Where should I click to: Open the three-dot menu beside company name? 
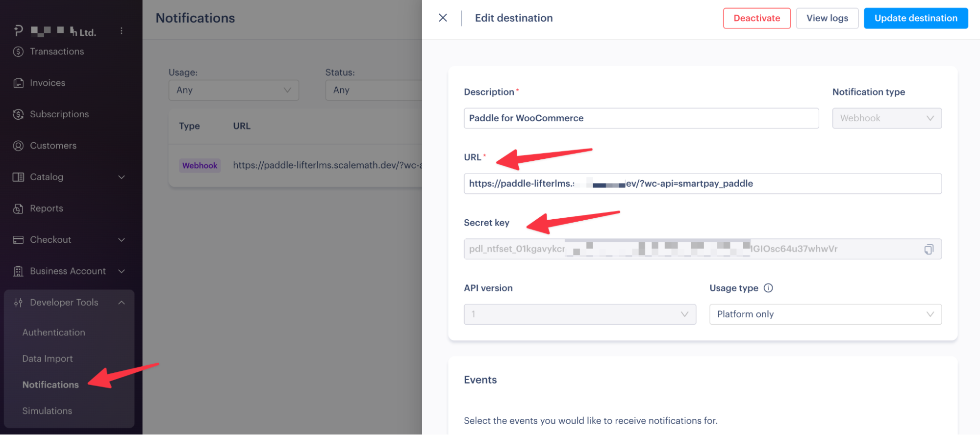tap(121, 31)
